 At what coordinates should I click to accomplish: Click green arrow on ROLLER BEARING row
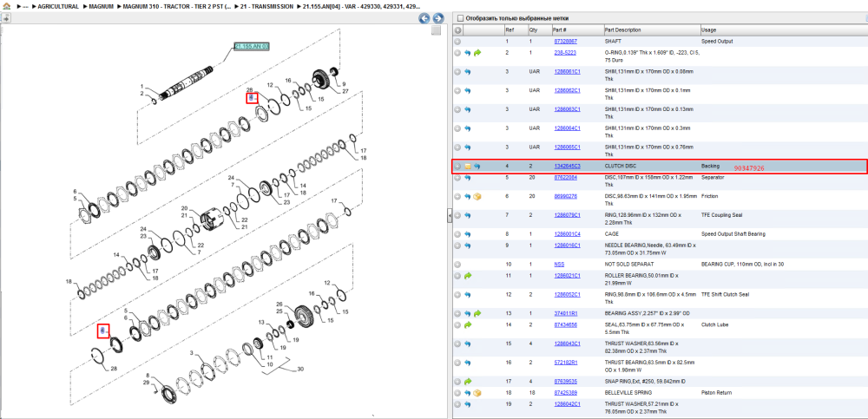click(468, 276)
